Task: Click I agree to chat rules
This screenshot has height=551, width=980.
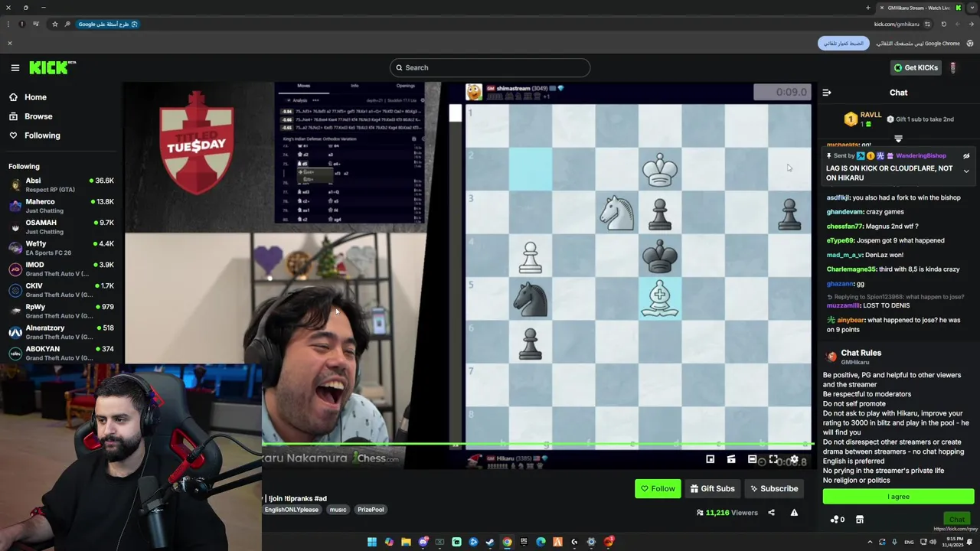Action: coord(898,497)
